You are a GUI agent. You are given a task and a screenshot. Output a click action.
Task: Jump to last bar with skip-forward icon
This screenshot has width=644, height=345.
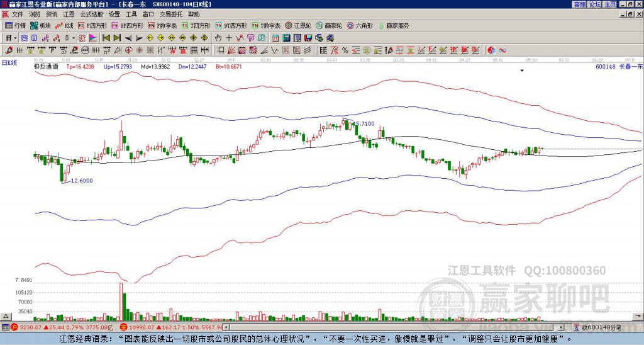click(117, 38)
